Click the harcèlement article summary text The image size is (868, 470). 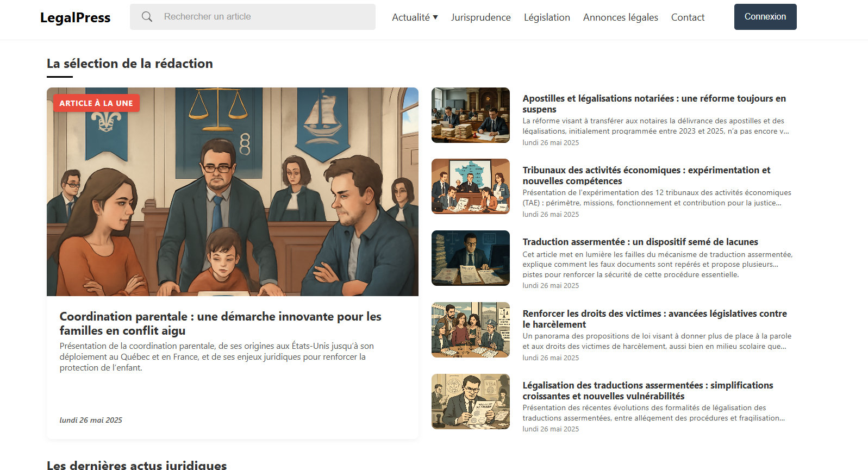657,341
